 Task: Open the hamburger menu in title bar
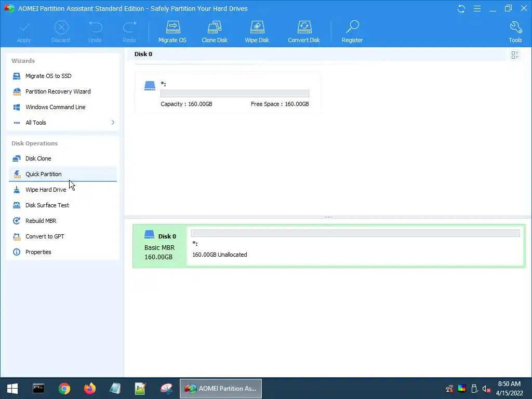click(477, 8)
